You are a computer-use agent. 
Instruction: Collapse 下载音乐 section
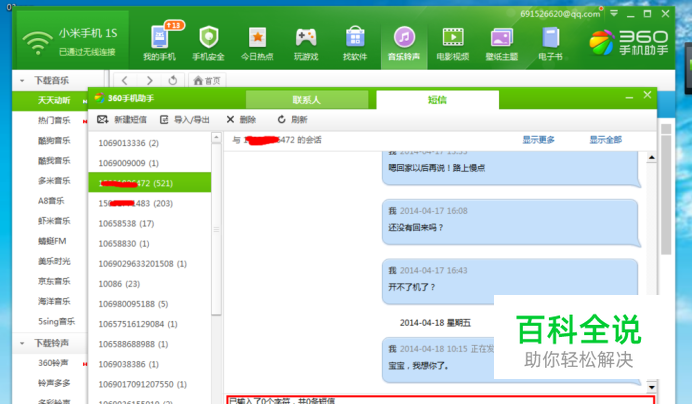[x=22, y=81]
